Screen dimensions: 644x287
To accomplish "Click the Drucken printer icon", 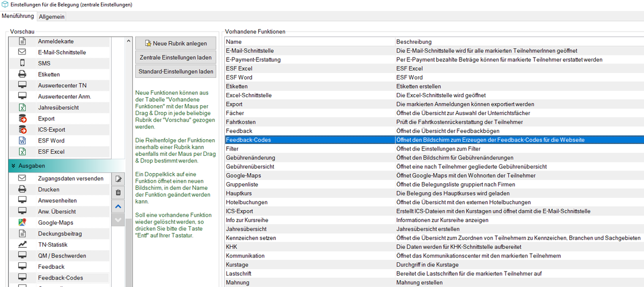I will click(x=23, y=189).
